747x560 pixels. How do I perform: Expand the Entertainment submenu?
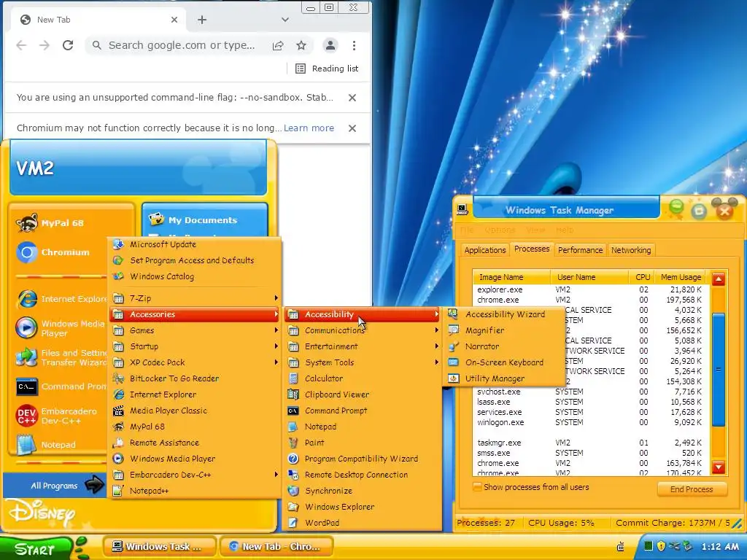pyautogui.click(x=363, y=346)
